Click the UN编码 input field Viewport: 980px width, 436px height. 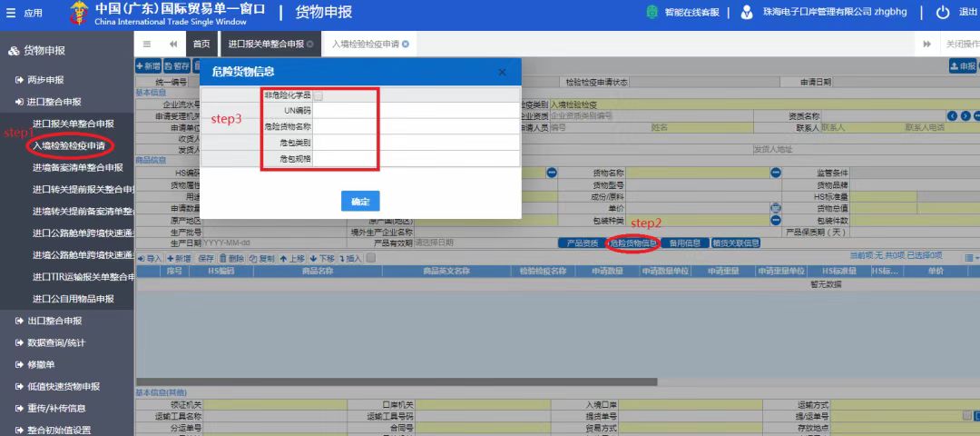pyautogui.click(x=416, y=111)
